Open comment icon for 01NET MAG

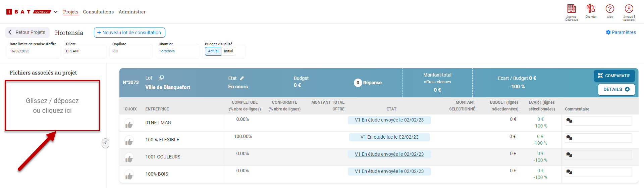click(x=569, y=121)
